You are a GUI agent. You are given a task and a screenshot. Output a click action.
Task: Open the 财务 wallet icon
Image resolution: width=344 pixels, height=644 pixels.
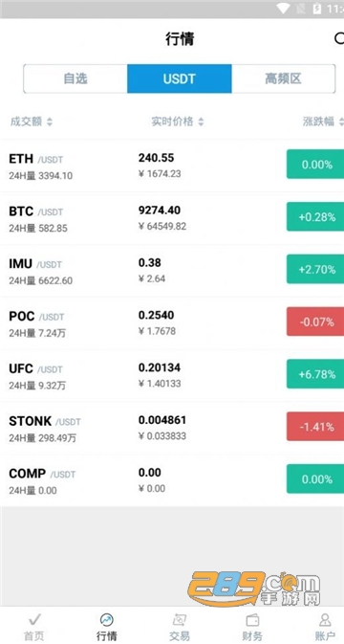coord(252,619)
